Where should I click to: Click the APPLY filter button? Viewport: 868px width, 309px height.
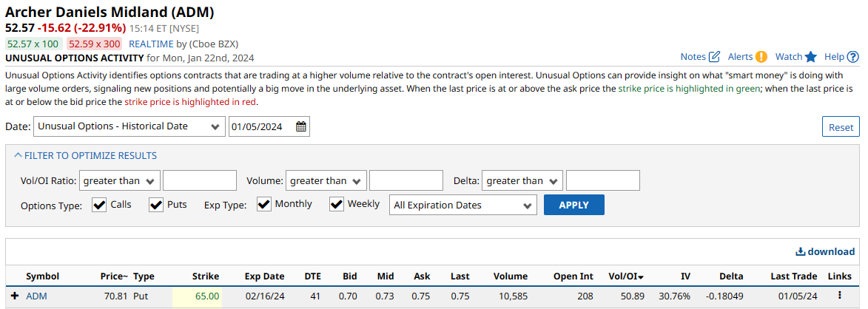(573, 205)
